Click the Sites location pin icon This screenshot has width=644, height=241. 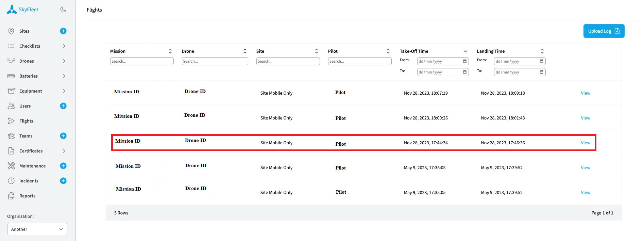(11, 31)
